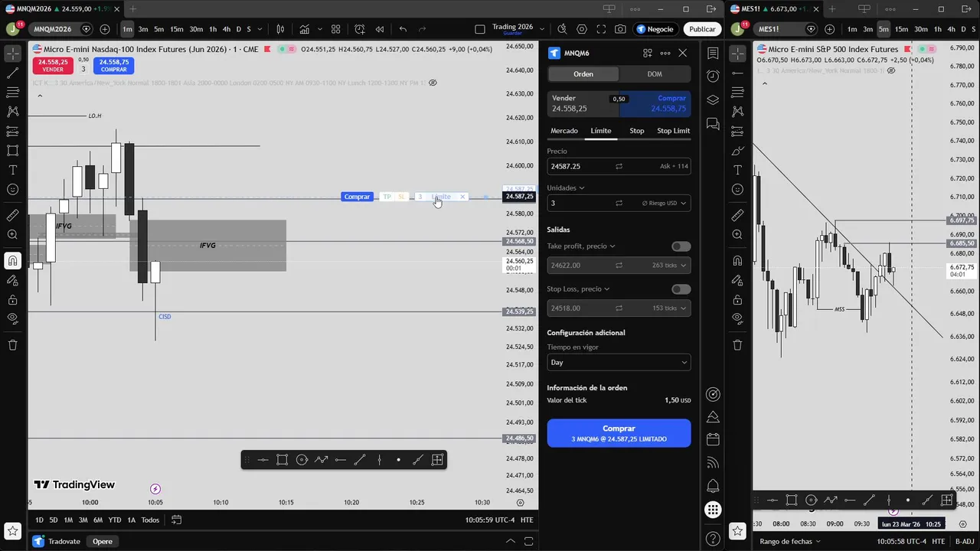Toggle lock all drawings in MNQ window
The image size is (980, 551).
[x=12, y=300]
